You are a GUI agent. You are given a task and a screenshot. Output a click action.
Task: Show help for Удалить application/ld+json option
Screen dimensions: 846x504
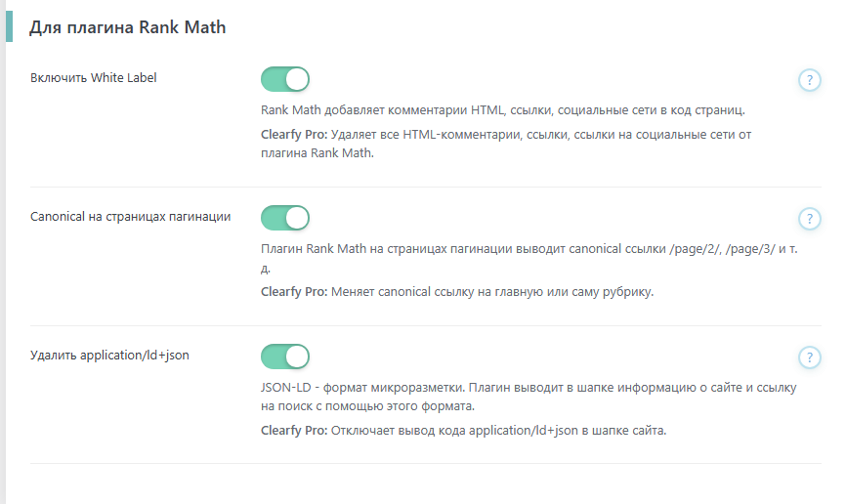pyautogui.click(x=809, y=357)
